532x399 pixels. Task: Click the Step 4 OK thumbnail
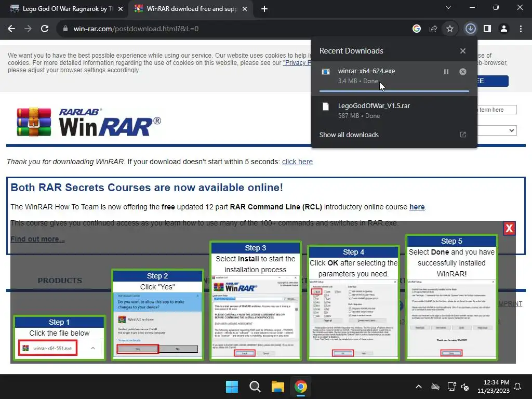353,303
